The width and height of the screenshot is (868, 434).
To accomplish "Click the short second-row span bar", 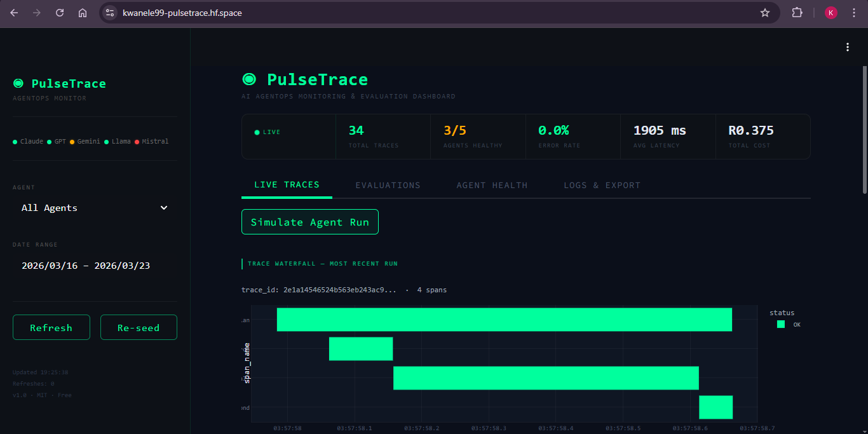I will 361,349.
